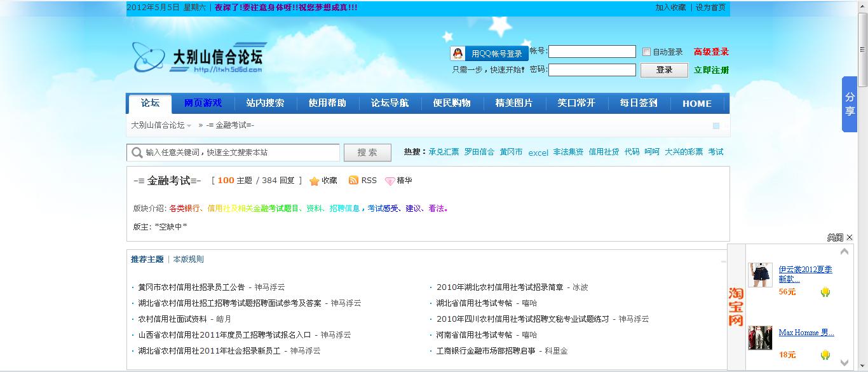This screenshot has width=868, height=372.
Task: Open thread 工商银行金融市场部招聘启事
Action: coord(485,351)
